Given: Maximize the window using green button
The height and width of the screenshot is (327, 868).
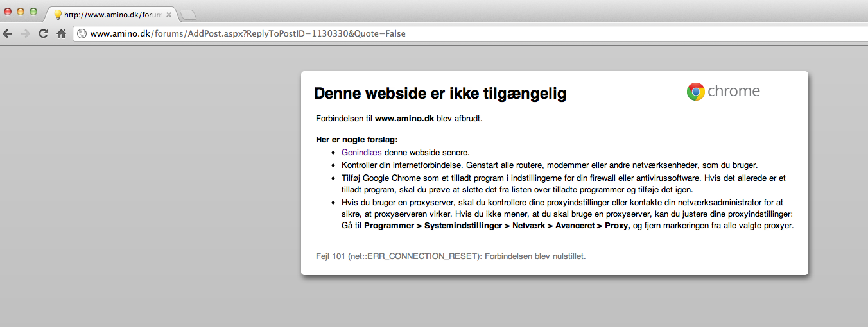Looking at the screenshot, I should pos(33,12).
